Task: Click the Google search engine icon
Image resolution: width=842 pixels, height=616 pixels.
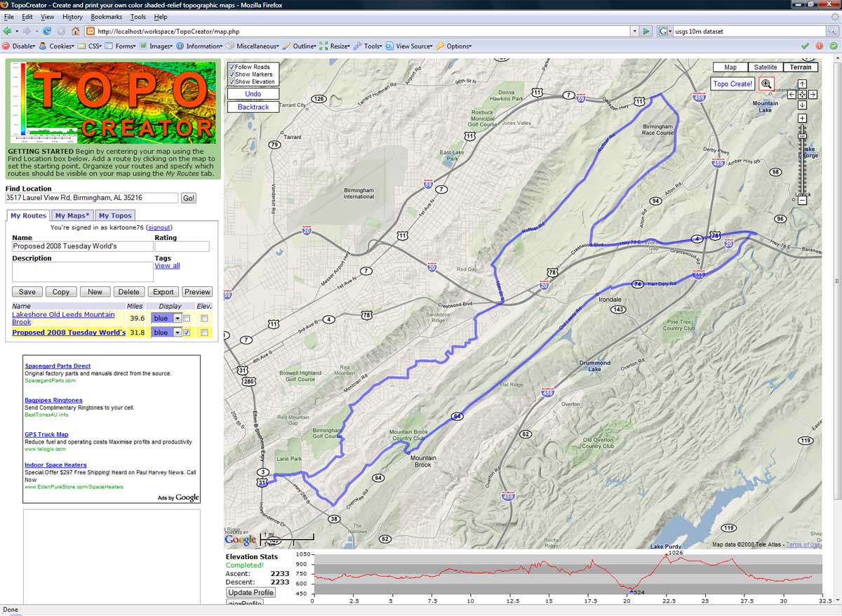Action: pos(663,32)
